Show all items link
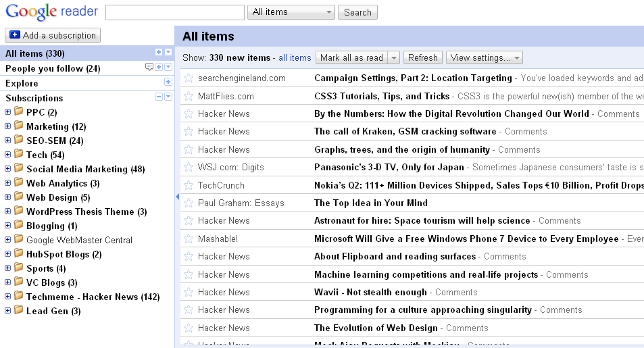Screen dimensions: 644x348 tap(295, 57)
